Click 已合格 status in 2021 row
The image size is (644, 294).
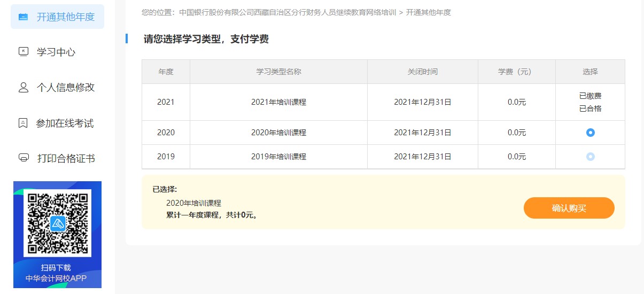coord(590,109)
